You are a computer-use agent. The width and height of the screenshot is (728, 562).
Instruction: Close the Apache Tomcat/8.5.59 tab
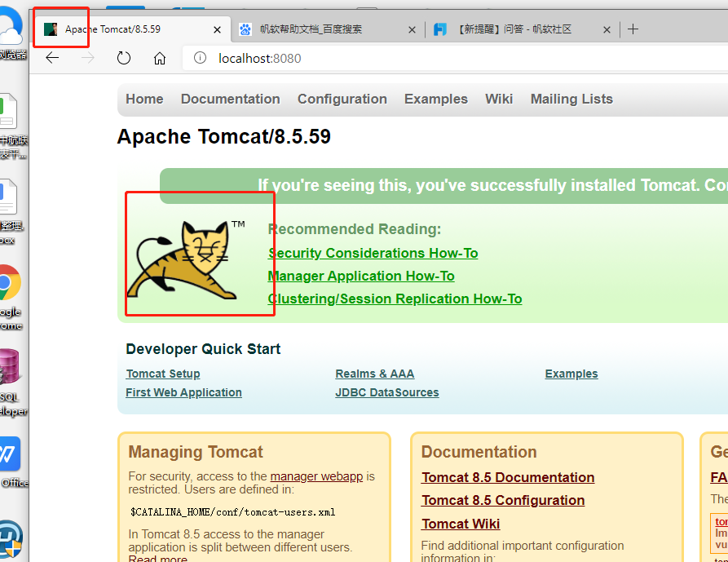pos(217,29)
